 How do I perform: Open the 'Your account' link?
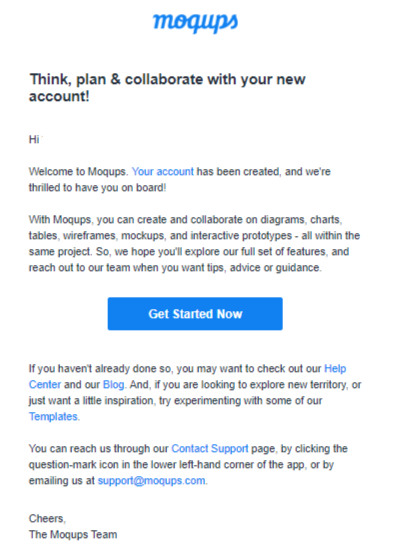point(163,172)
